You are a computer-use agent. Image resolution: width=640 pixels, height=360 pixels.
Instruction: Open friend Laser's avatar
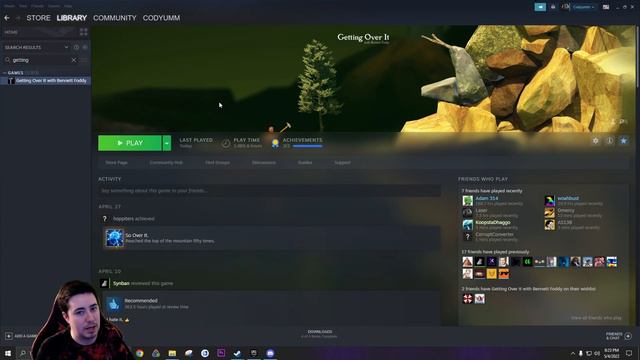(x=467, y=212)
